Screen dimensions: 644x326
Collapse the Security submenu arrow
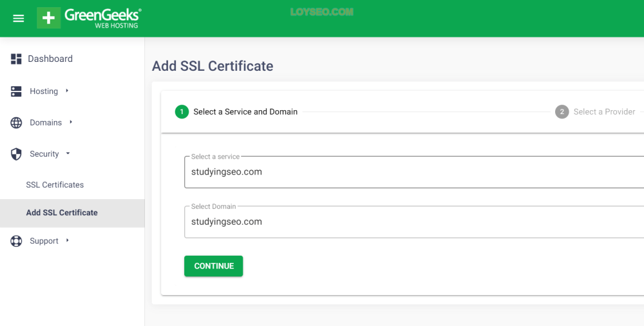[x=68, y=153]
